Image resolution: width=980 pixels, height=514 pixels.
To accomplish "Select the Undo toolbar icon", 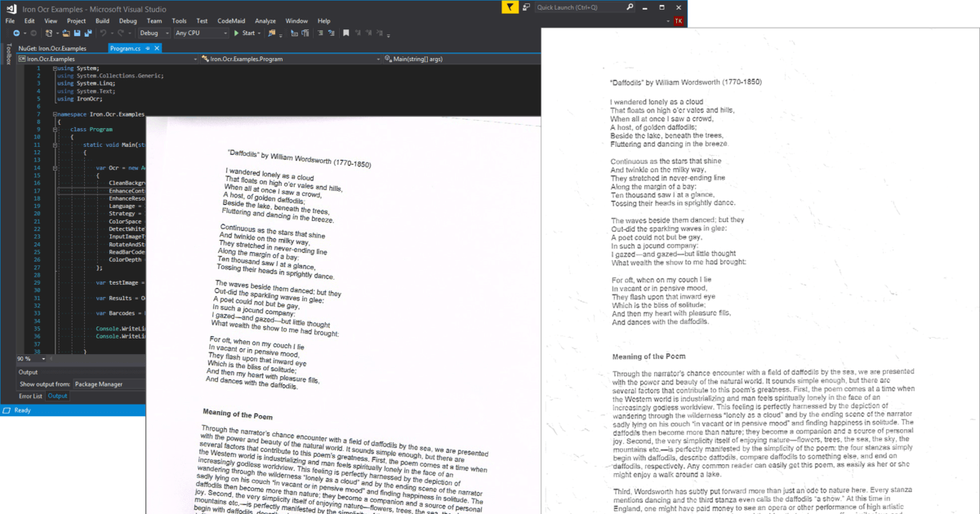I will click(103, 33).
